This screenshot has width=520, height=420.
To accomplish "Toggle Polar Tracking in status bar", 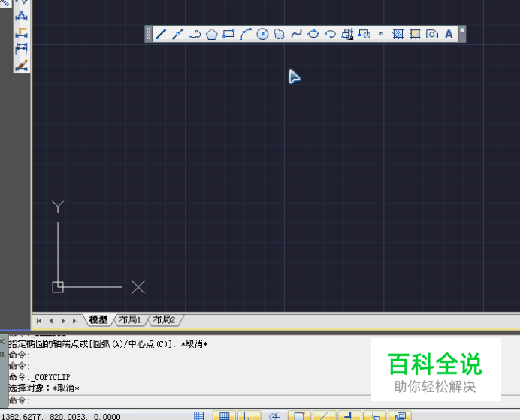I will (x=274, y=415).
